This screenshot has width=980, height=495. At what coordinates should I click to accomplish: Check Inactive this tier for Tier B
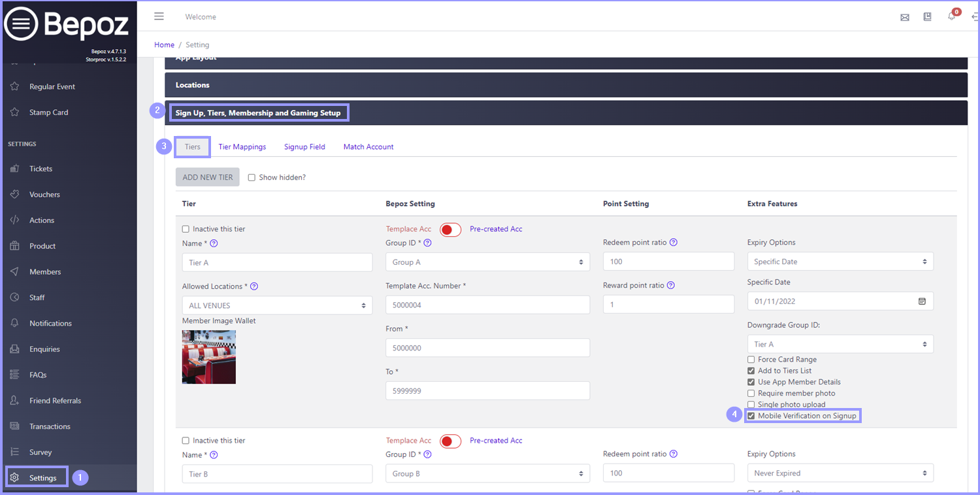pos(186,441)
